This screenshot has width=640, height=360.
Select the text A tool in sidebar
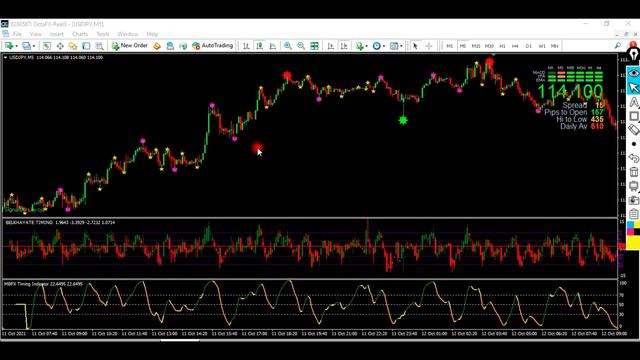click(x=633, y=102)
